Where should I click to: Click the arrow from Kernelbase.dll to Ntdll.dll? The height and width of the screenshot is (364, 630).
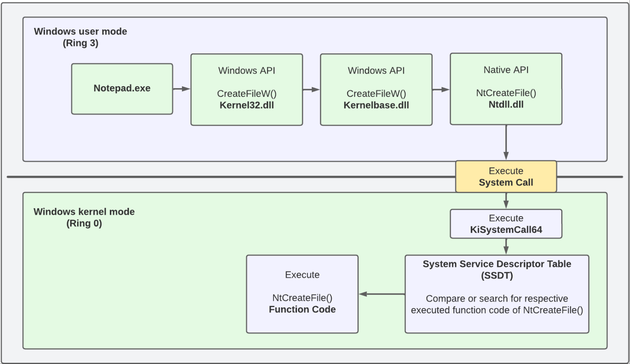(x=441, y=90)
